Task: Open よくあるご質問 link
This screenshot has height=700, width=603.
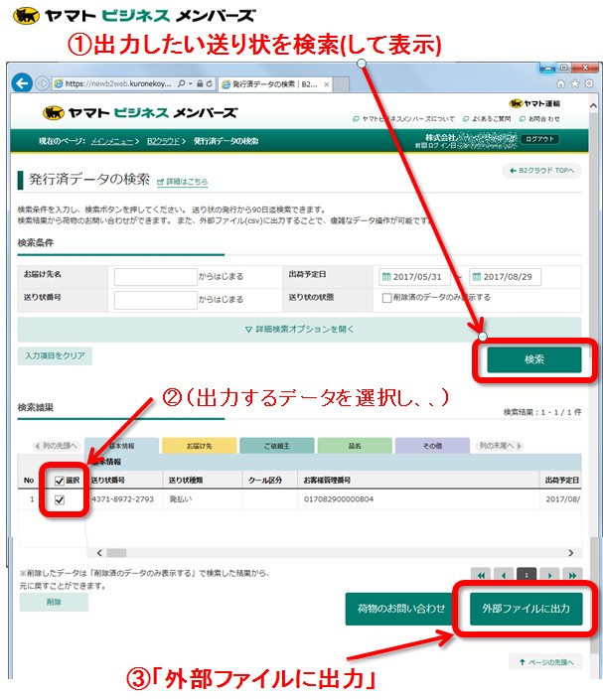Action: pyautogui.click(x=487, y=119)
